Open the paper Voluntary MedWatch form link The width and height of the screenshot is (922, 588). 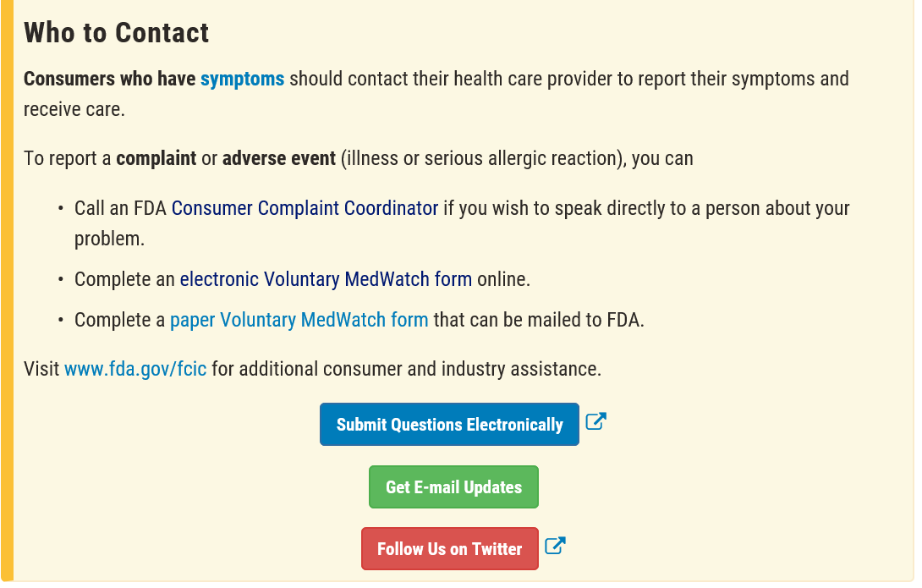(x=299, y=320)
